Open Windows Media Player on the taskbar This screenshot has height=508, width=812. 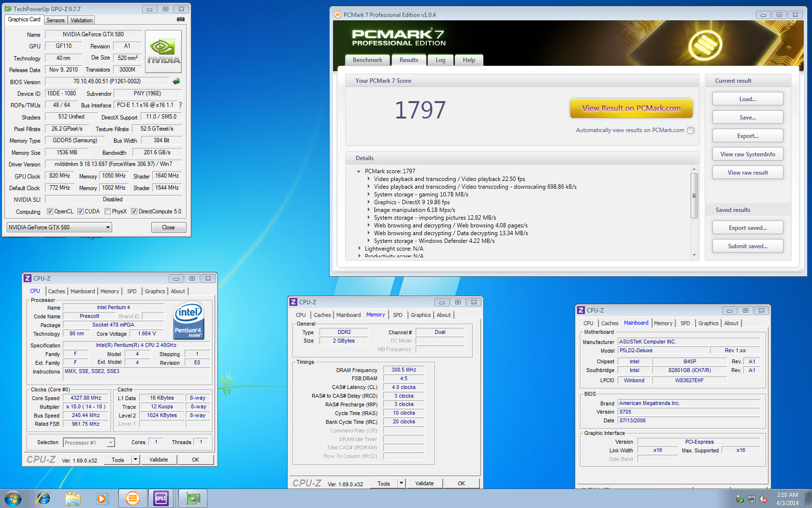tap(102, 498)
